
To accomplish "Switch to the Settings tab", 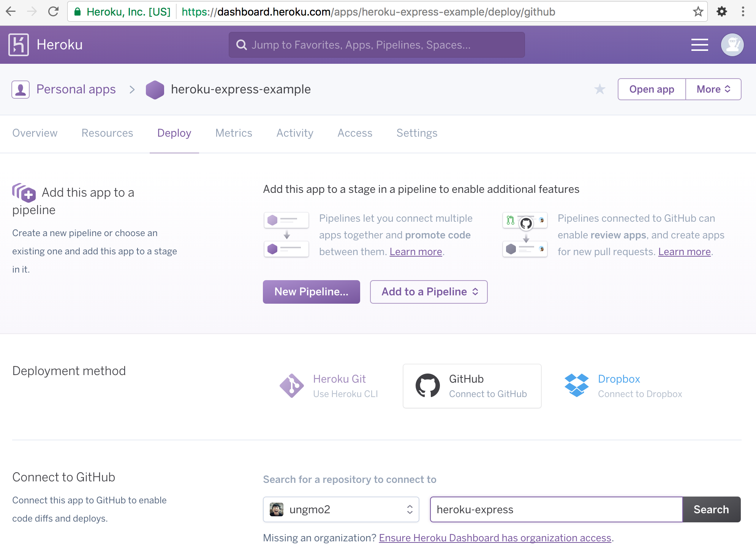I will 417,133.
